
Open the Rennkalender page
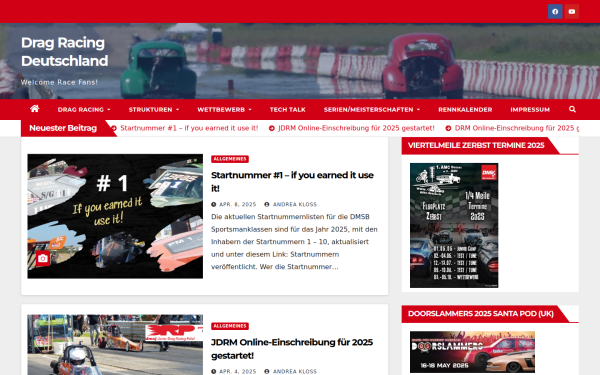coord(465,109)
